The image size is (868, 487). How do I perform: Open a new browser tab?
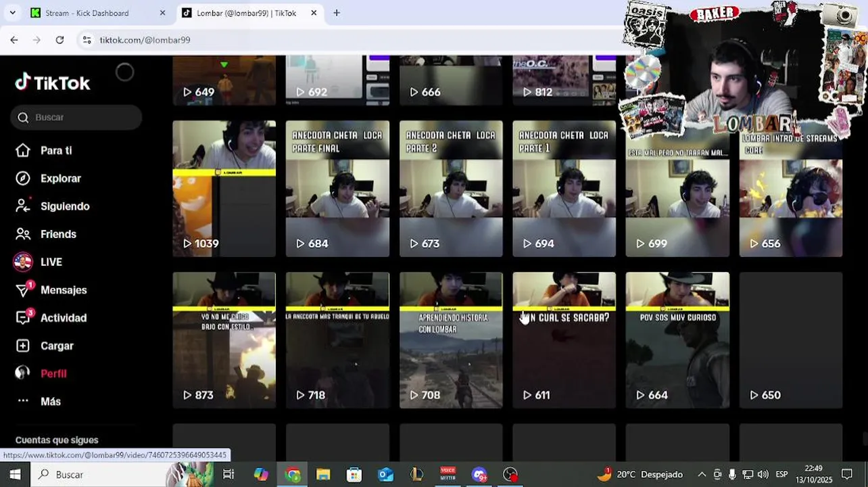tap(337, 13)
